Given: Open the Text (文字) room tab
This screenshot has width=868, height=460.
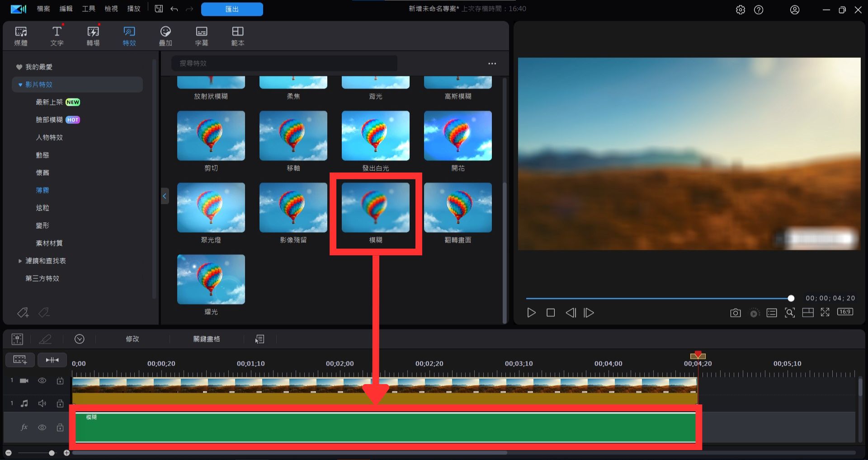Looking at the screenshot, I should 57,36.
